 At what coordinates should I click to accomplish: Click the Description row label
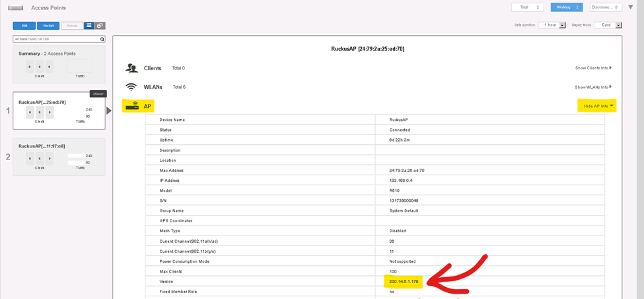(x=170, y=150)
